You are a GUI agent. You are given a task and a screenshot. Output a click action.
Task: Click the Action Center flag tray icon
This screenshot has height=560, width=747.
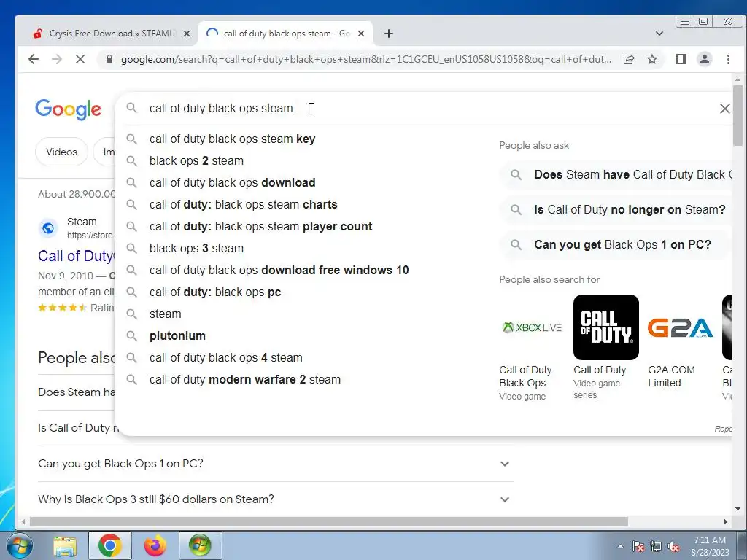point(638,546)
